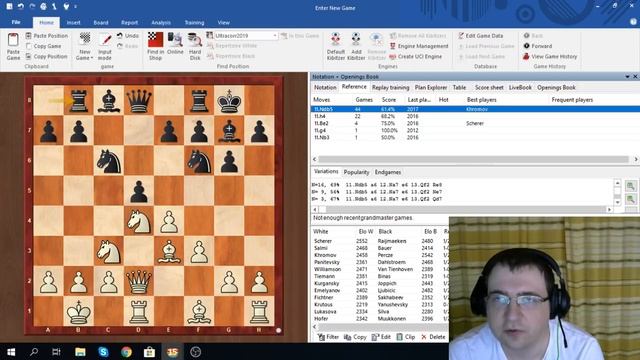Open the Plan Explorer tab
The height and width of the screenshot is (360, 640).
431,87
